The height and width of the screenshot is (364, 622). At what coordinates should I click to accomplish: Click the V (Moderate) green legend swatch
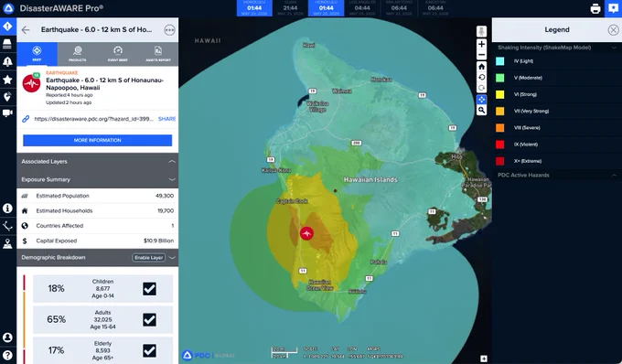[499, 78]
